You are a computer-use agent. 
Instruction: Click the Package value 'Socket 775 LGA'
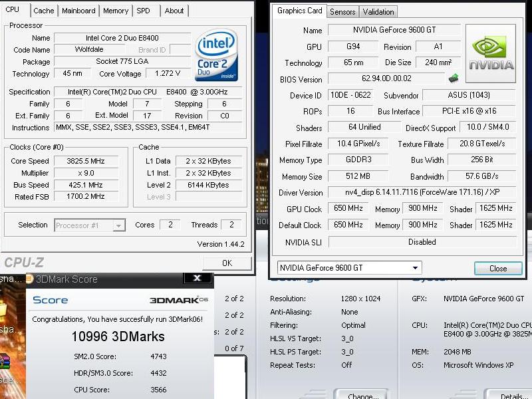[x=122, y=61]
